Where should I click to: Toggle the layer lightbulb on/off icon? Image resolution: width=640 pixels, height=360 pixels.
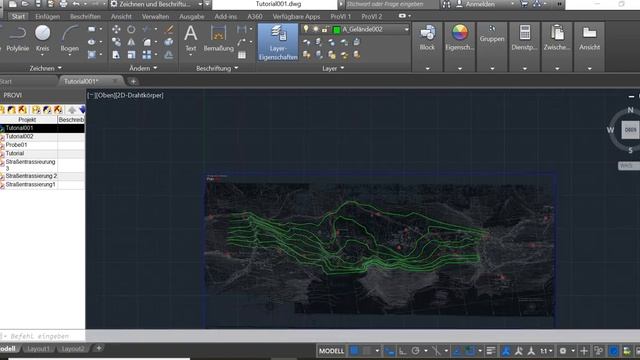(306, 29)
